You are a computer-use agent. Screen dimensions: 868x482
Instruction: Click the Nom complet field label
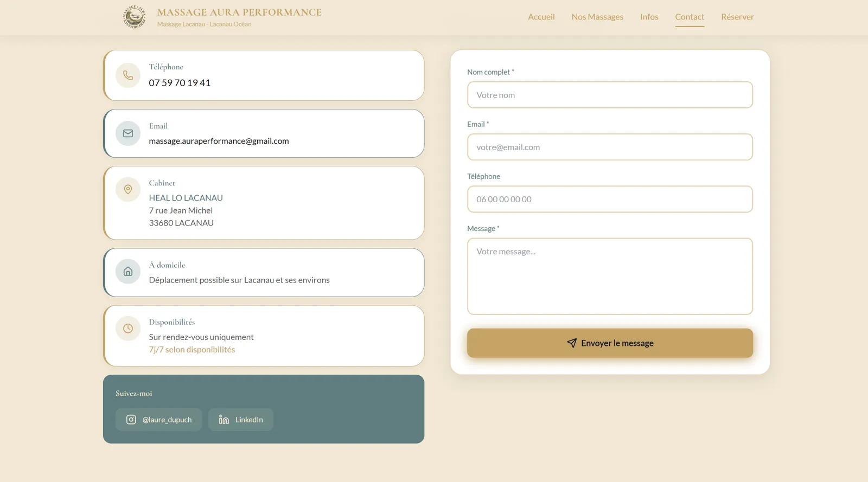click(490, 72)
